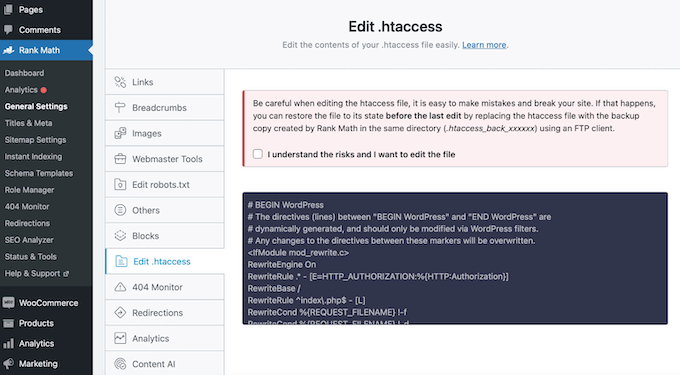Open the Others settings tab
Image resolution: width=680 pixels, height=375 pixels.
[x=164, y=210]
